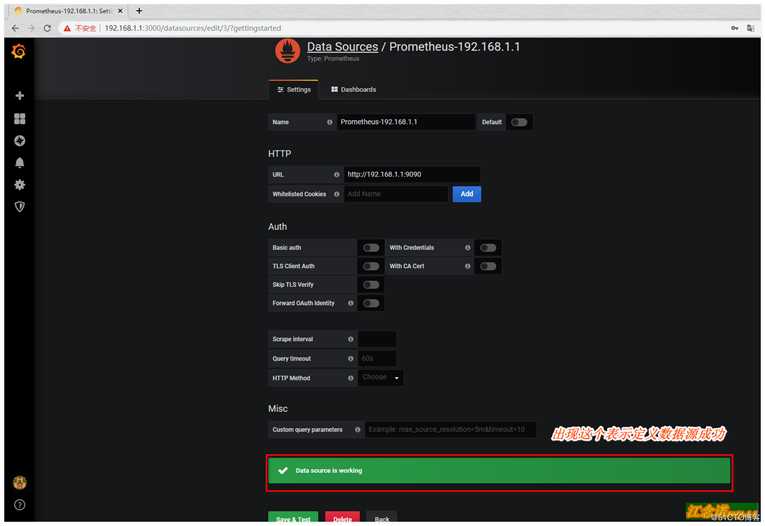Viewport: 765px width, 526px height.
Task: Toggle the Forward OAuth Identity switch
Action: (x=371, y=303)
